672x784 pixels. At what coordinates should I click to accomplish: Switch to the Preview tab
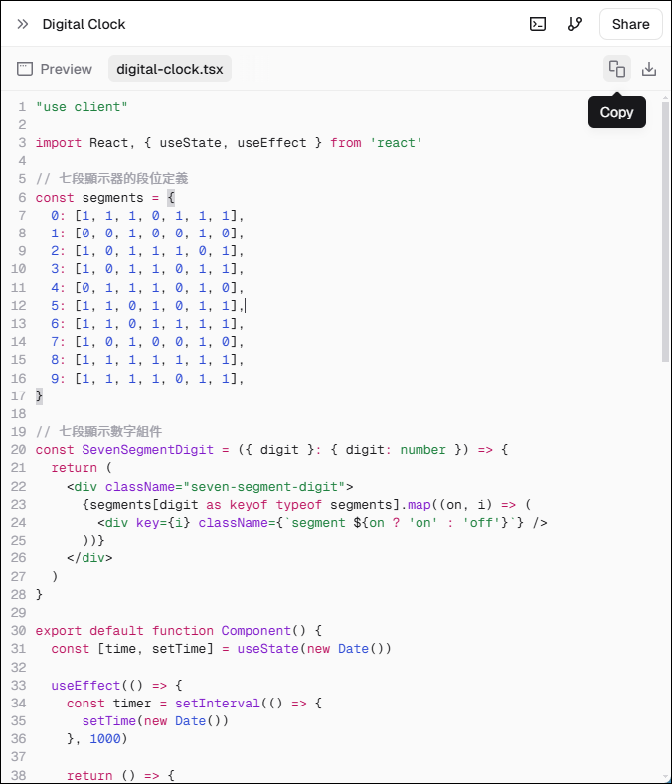55,69
